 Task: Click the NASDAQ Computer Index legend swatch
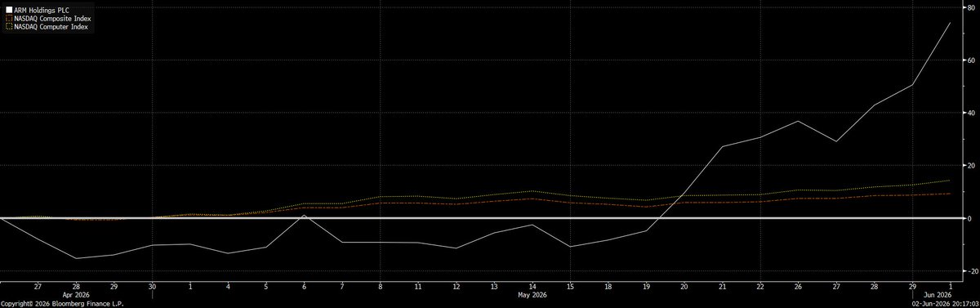pyautogui.click(x=8, y=25)
